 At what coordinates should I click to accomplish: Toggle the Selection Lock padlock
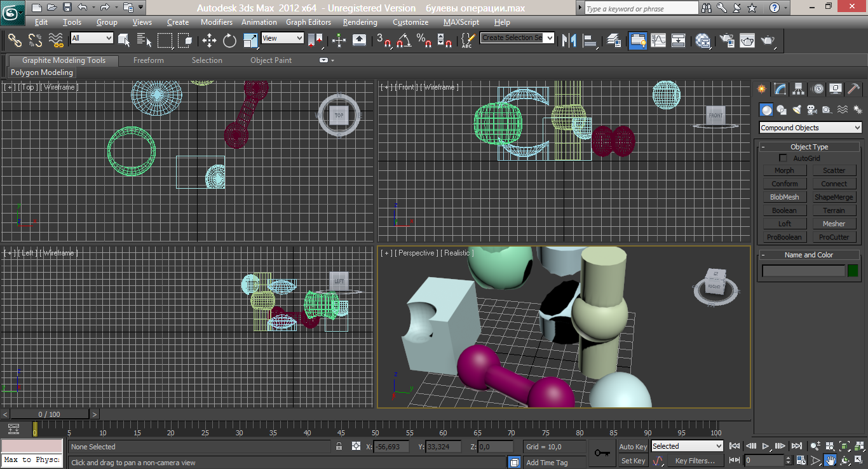click(339, 447)
